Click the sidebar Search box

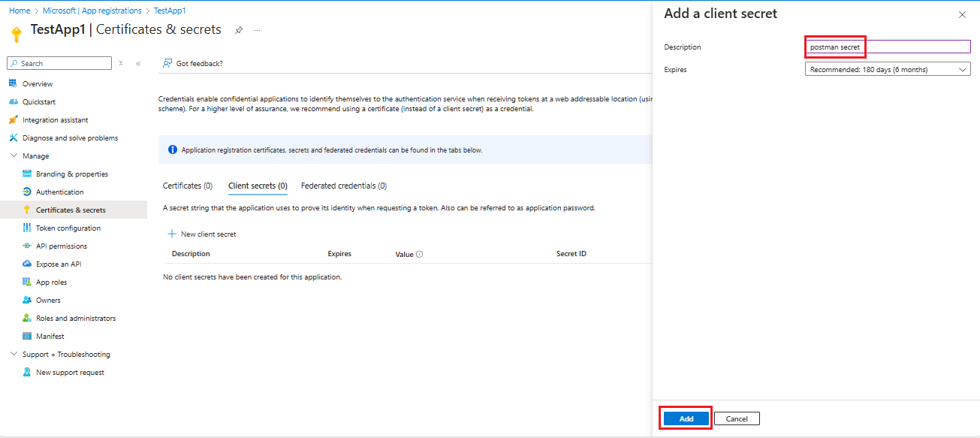click(x=59, y=63)
